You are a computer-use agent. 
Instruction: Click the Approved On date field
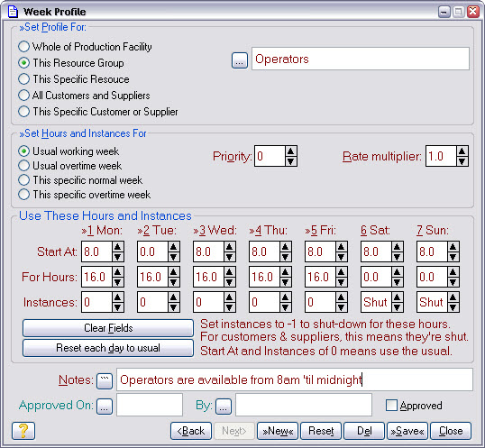(x=150, y=405)
